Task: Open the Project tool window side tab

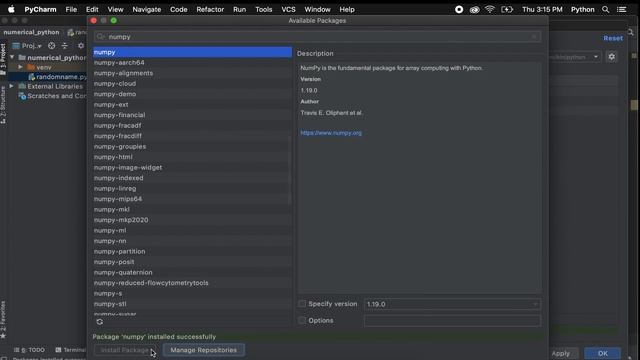Action: click(3, 59)
